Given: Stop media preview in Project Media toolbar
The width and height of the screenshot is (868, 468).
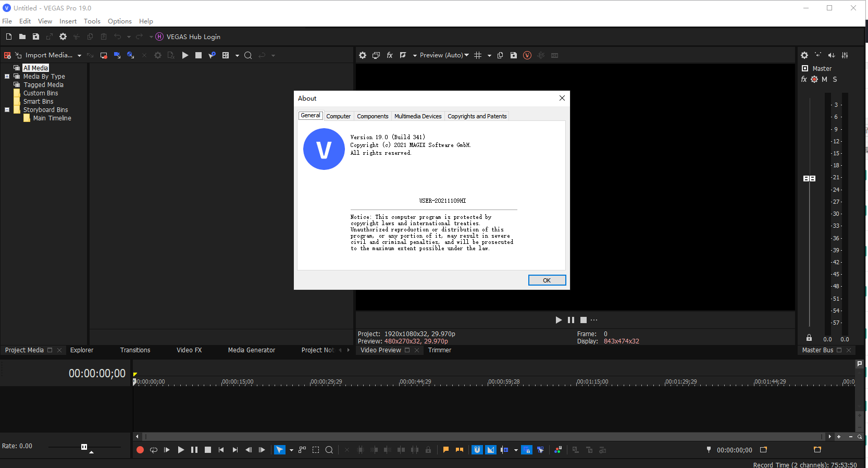Looking at the screenshot, I should 199,55.
